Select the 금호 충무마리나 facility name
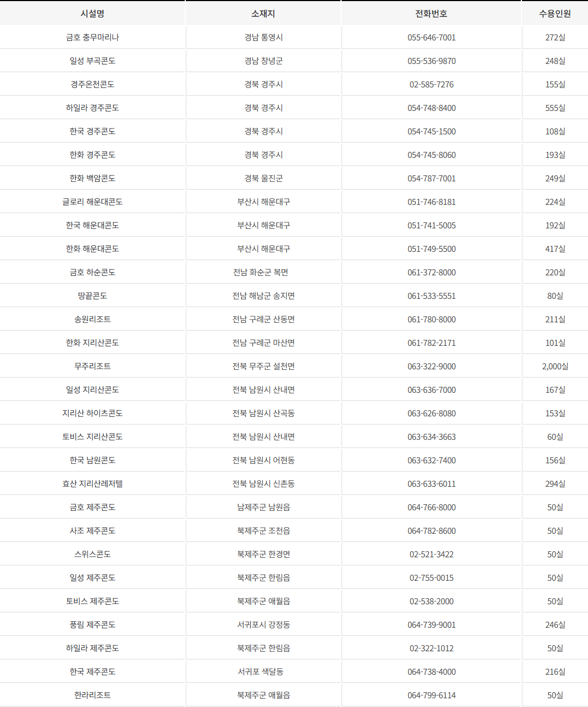 92,37
